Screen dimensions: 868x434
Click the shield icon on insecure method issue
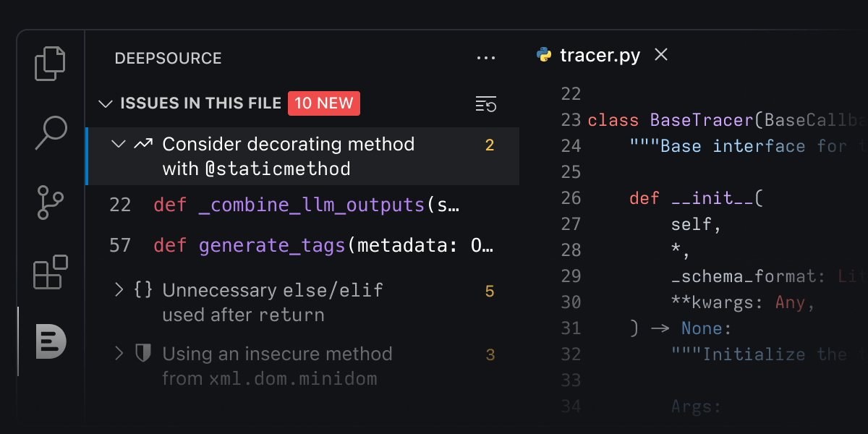click(142, 353)
